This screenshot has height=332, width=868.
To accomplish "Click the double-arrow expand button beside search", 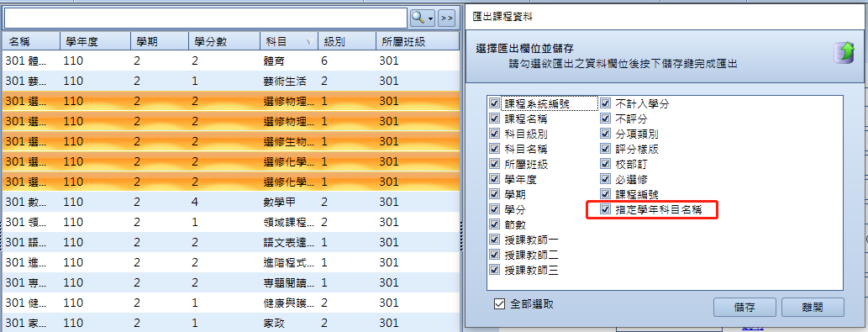I will [x=447, y=18].
